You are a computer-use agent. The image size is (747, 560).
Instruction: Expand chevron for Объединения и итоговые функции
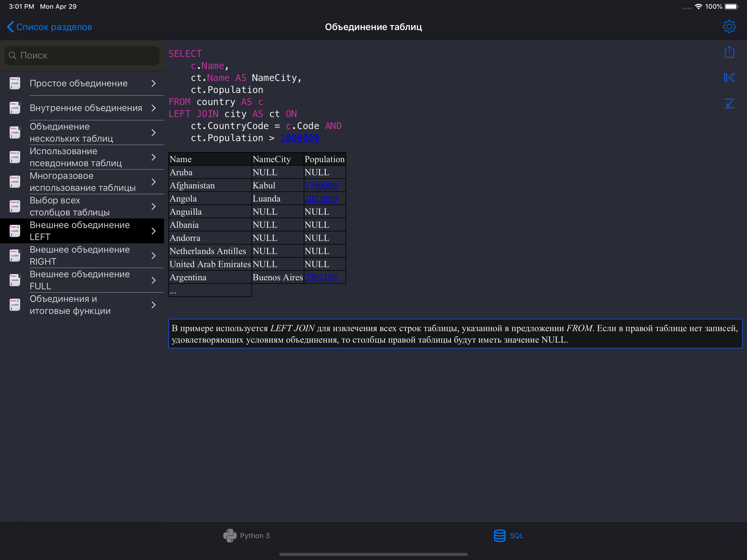(x=154, y=305)
